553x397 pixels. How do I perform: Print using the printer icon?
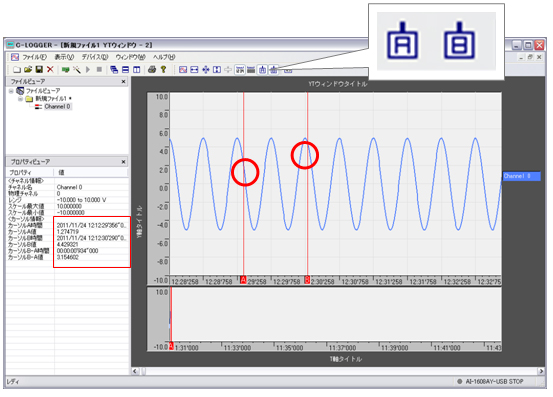coord(152,70)
